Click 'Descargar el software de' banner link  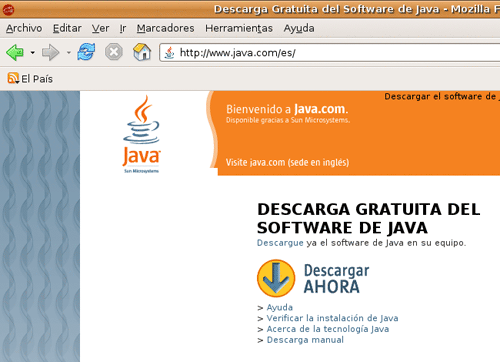[x=442, y=97]
